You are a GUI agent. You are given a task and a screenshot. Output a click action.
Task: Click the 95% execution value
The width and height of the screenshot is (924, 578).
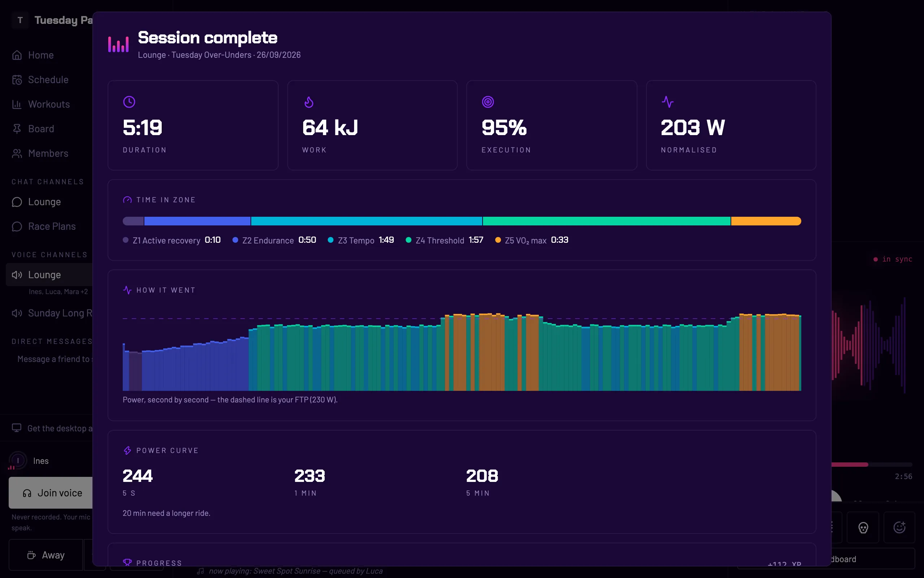pyautogui.click(x=504, y=127)
